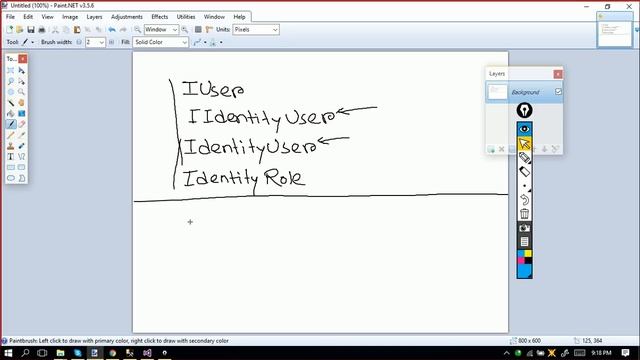Open the Adjustments menu

point(127,17)
